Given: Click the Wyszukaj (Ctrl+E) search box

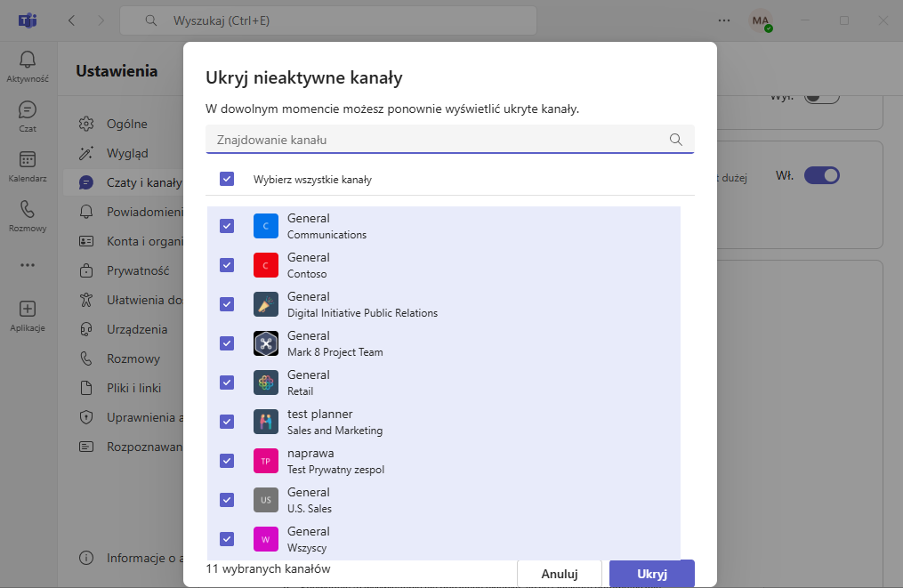Looking at the screenshot, I should [x=328, y=20].
